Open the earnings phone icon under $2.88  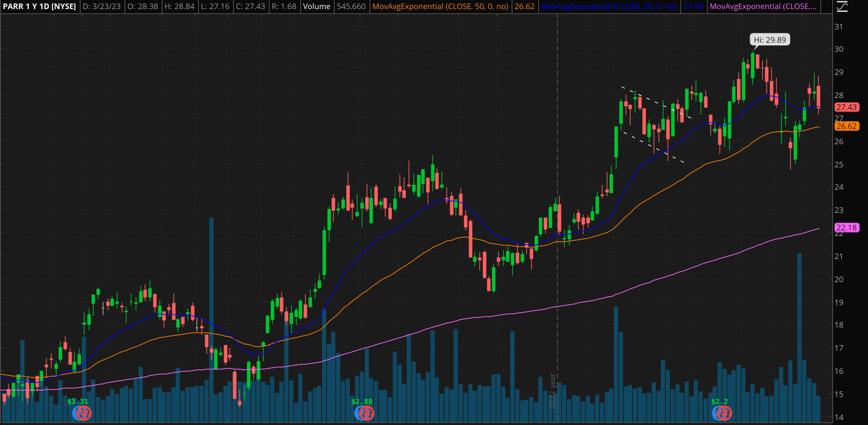coord(366,413)
